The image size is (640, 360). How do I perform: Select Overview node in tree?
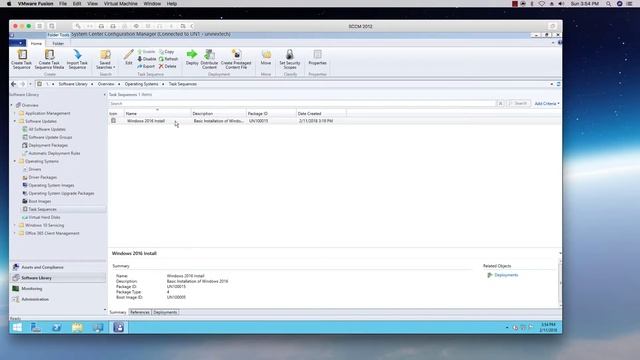coord(30,105)
